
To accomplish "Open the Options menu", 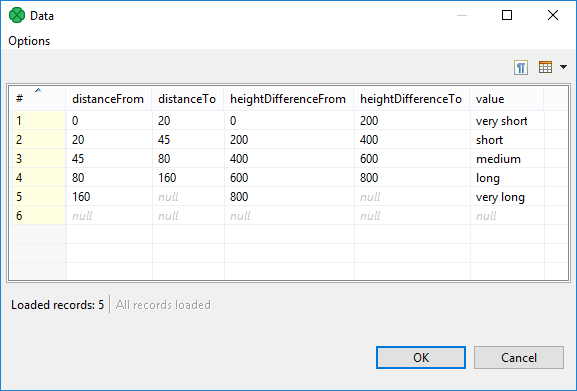I will [x=29, y=41].
